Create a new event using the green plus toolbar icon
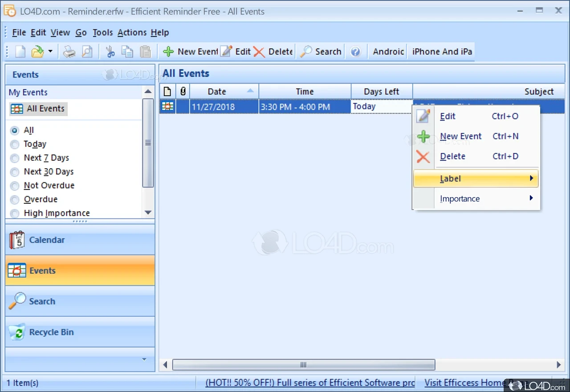Screen dimensions: 570x392 click(168, 51)
